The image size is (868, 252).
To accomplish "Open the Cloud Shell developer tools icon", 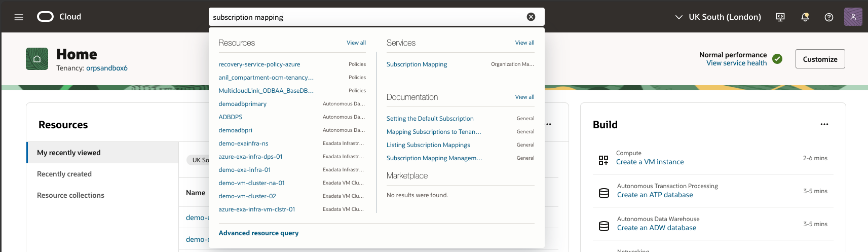I will point(780,17).
